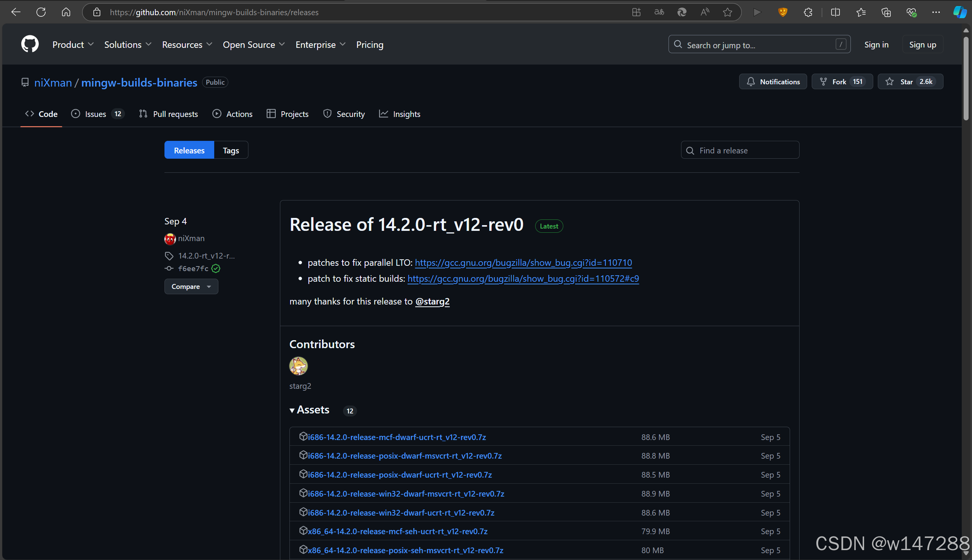Click the verified commit checkmark icon
972x560 pixels.
click(216, 268)
